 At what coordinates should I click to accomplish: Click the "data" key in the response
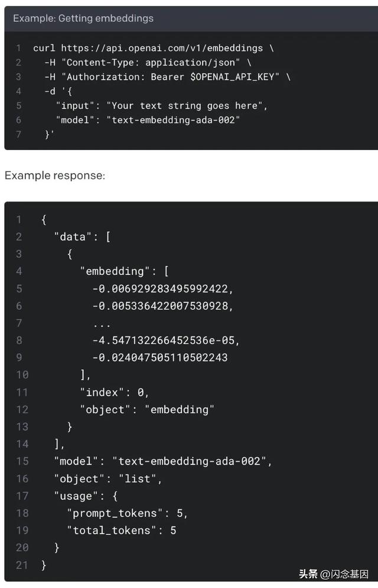[73, 237]
